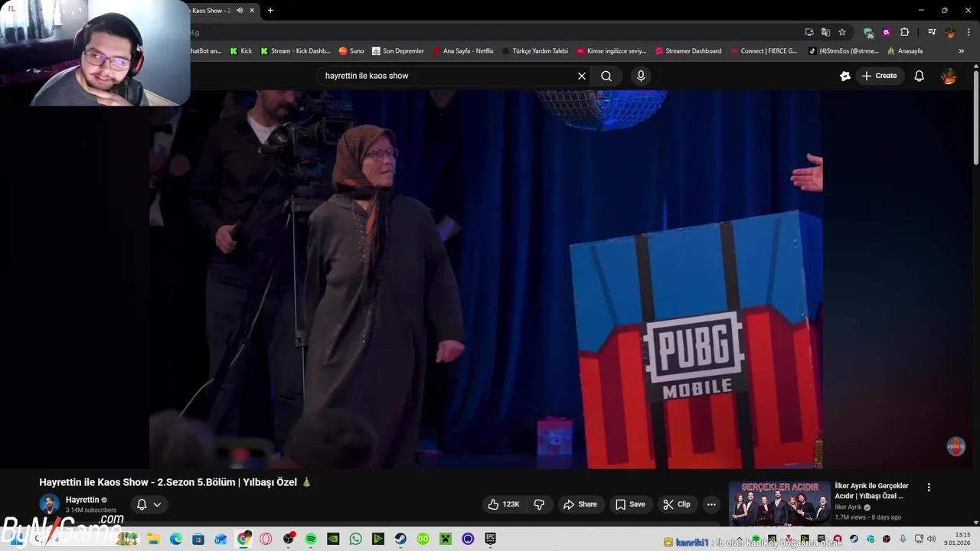980x551 pixels.
Task: Open Chrome media controls icon
Action: [x=932, y=32]
